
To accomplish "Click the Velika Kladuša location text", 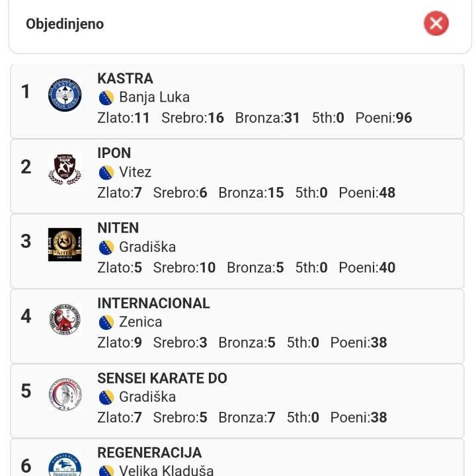I will click(x=166, y=471).
